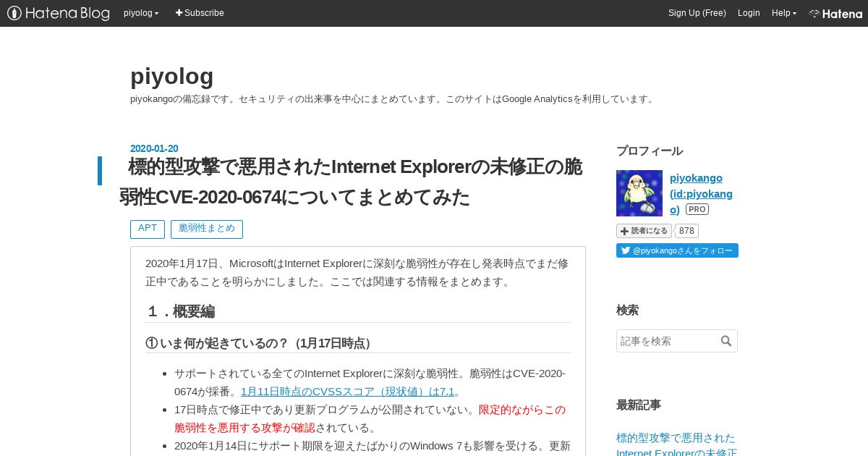Follow @piyokango on Twitter button
The image size is (868, 456).
677,250
